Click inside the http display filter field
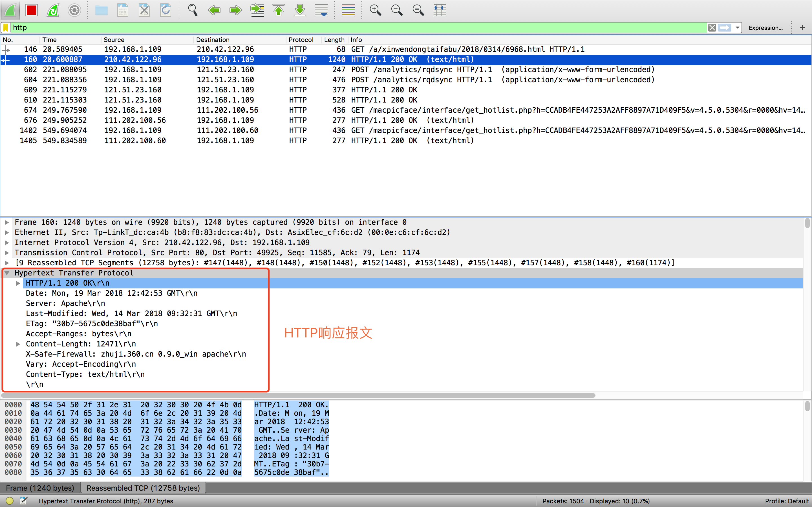Screen dimensions: 812x507 336,28
